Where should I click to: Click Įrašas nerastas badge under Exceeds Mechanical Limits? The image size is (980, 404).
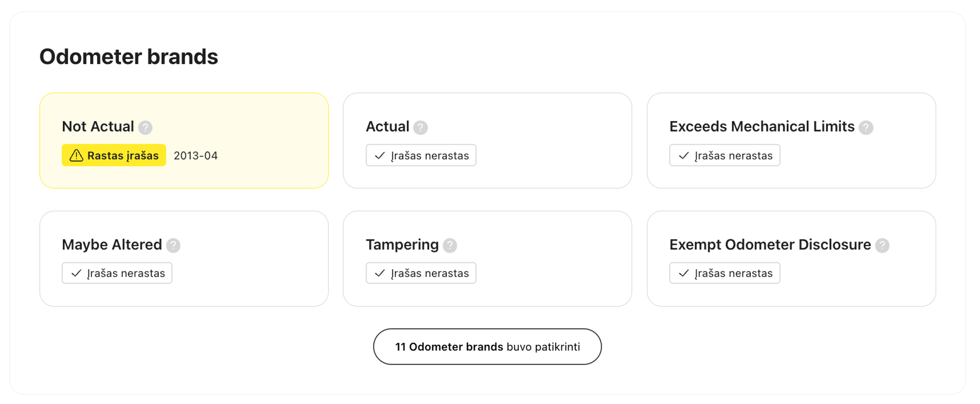[724, 155]
